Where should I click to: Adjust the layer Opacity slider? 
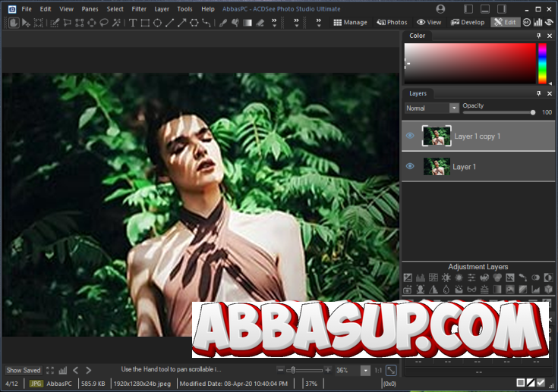pos(499,112)
